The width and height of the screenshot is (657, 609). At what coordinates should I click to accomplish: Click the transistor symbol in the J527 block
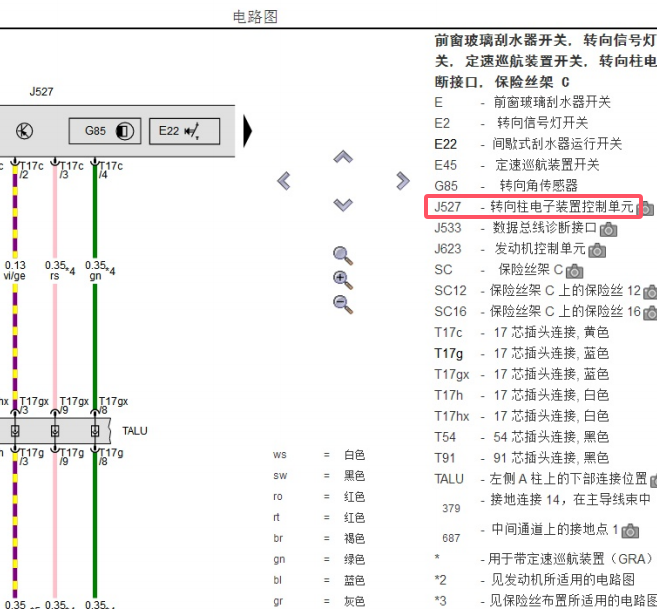[24, 131]
